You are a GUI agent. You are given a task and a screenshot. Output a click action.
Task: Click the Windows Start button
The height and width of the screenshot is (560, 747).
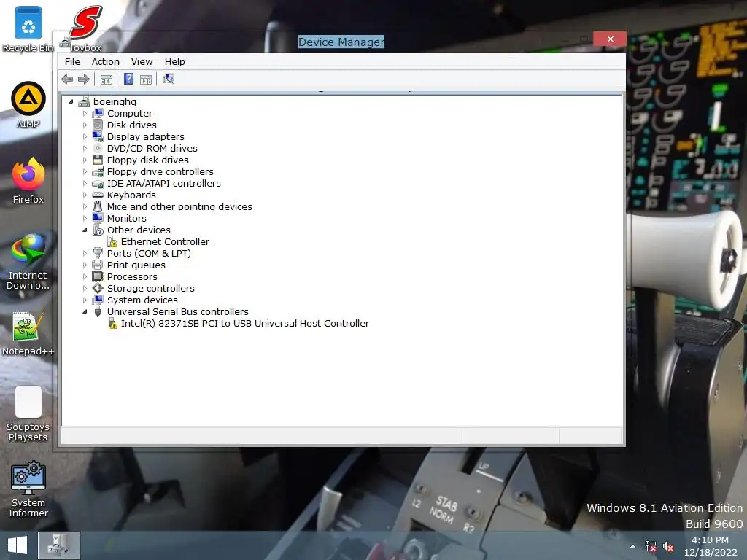pos(18,545)
